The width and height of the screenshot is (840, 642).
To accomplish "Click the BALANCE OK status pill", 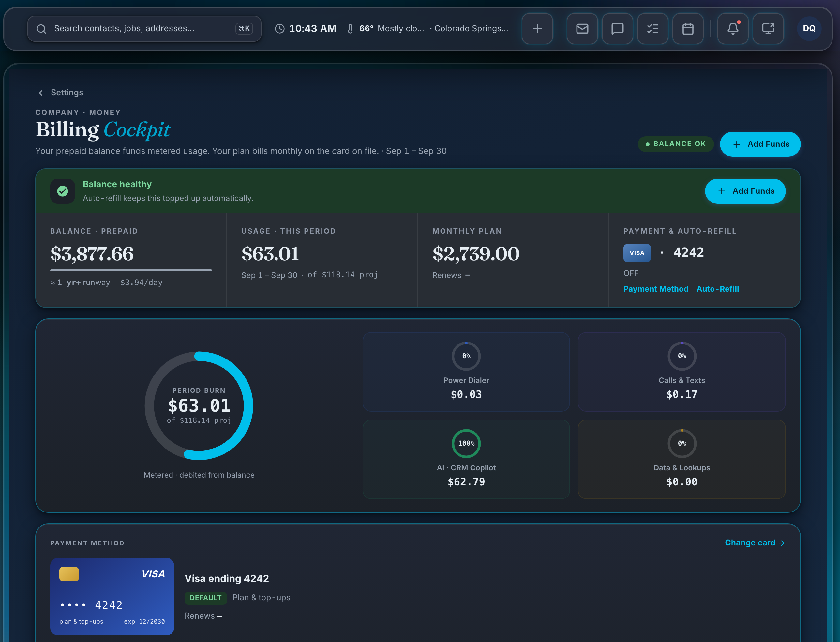I will [676, 144].
